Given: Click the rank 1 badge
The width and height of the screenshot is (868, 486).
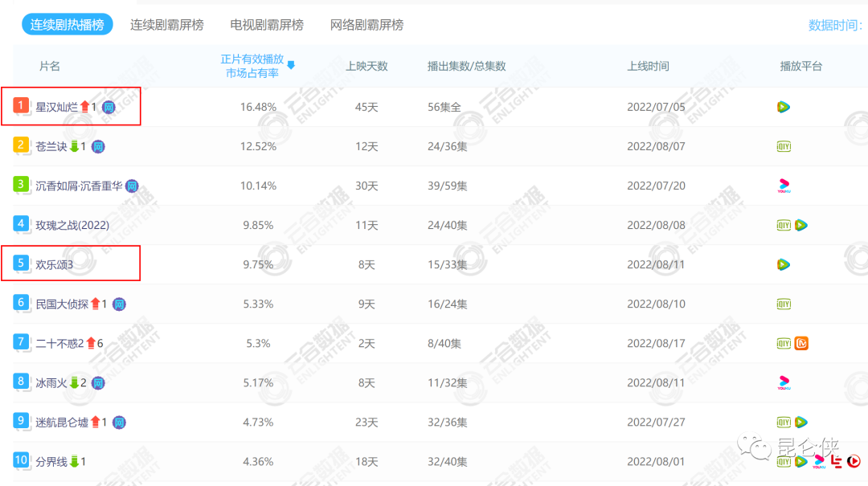Looking at the screenshot, I should pyautogui.click(x=22, y=106).
